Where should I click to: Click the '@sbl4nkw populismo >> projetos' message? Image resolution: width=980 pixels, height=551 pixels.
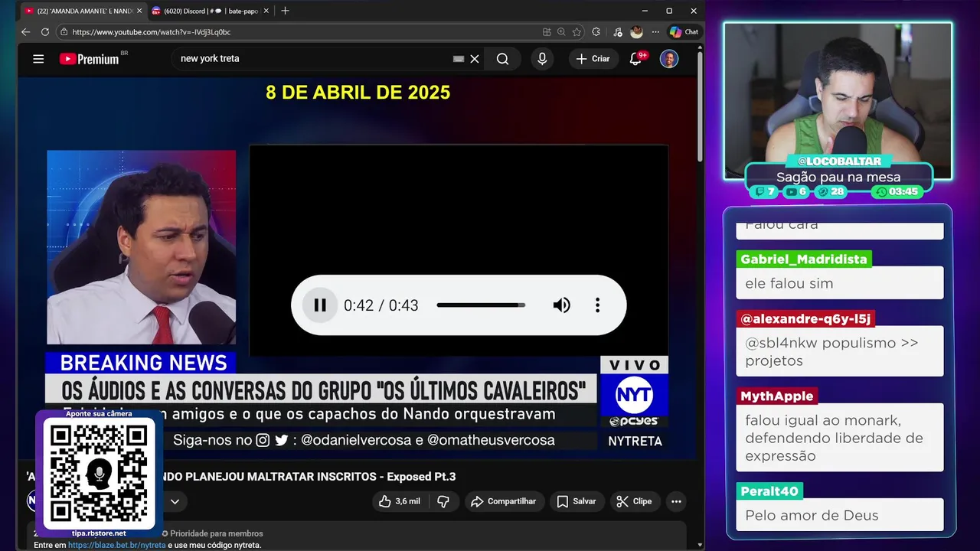pos(840,352)
